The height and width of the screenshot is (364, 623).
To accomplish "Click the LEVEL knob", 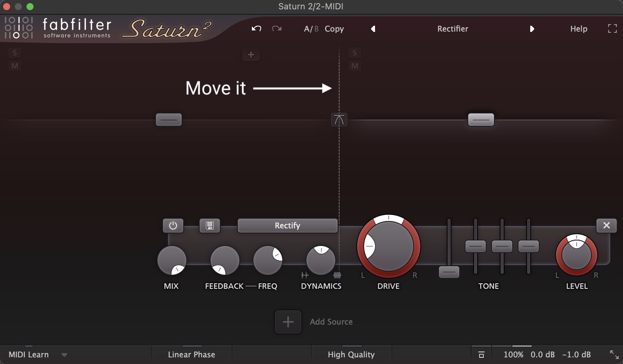I will tap(577, 255).
